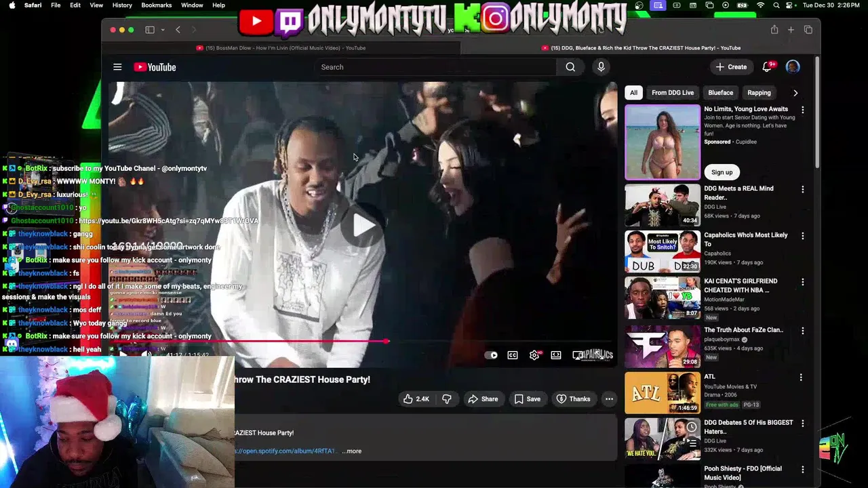Open Wi-Fi status in menu bar
868x488 pixels.
pyautogui.click(x=760, y=5)
